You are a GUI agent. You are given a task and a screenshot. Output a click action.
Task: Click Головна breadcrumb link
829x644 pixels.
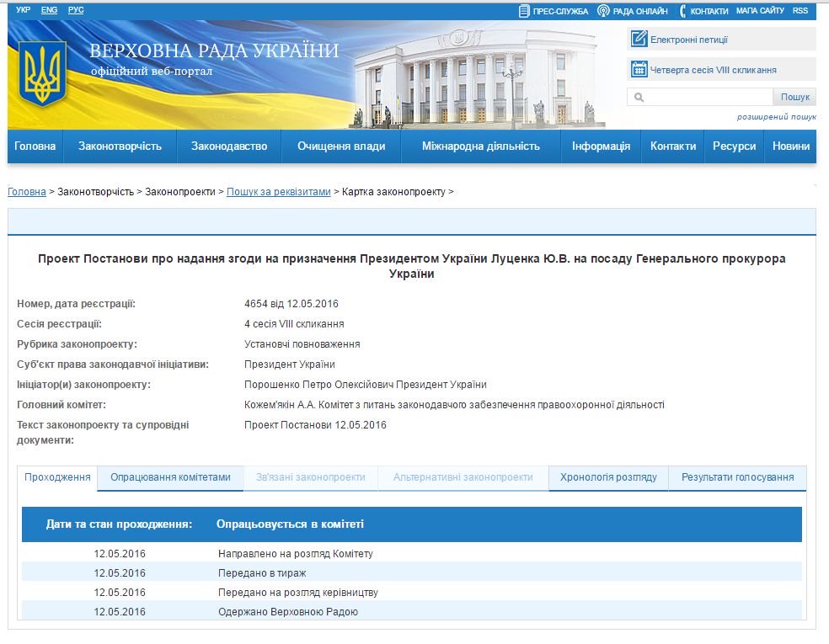[26, 192]
